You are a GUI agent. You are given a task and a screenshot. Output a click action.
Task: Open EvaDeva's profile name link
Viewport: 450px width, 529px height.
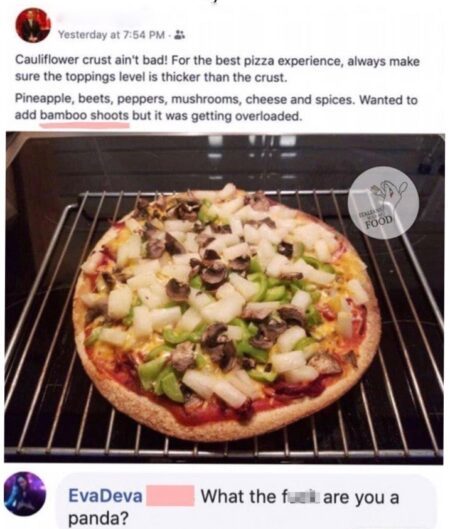tap(105, 496)
